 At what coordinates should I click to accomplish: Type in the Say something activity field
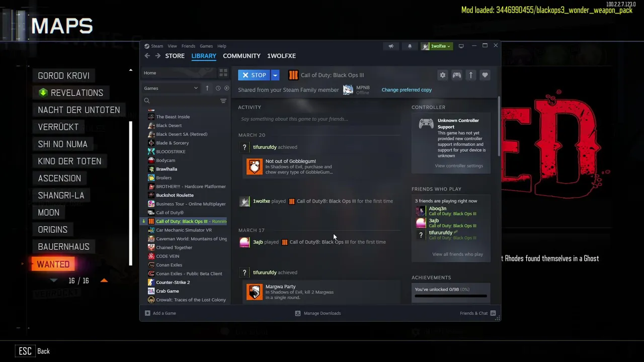tap(319, 119)
